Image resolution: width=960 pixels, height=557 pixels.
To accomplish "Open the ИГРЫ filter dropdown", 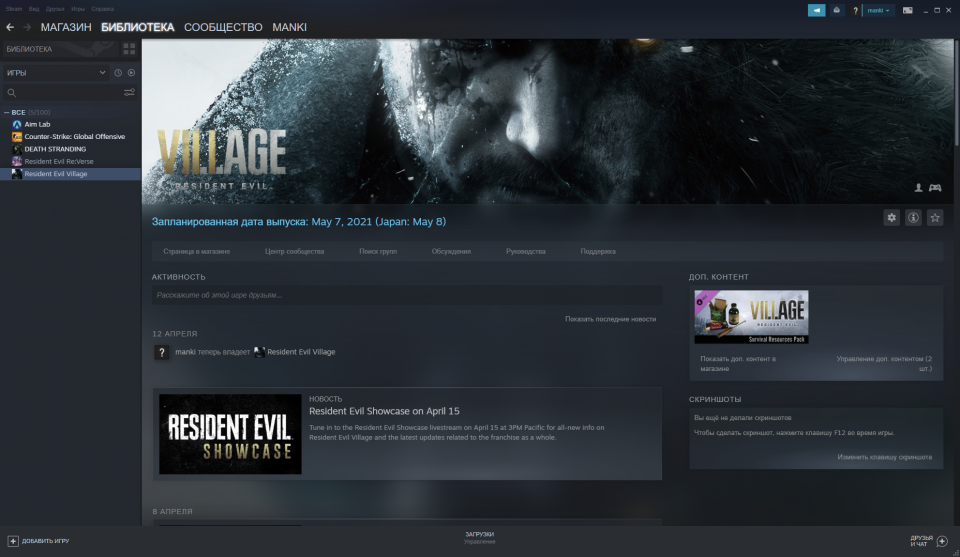I will tap(55, 73).
